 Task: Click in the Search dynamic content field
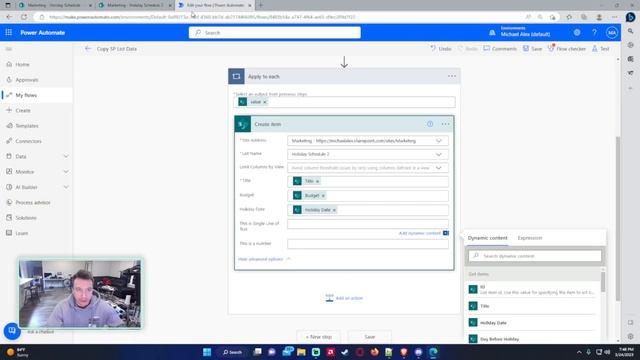coord(535,256)
